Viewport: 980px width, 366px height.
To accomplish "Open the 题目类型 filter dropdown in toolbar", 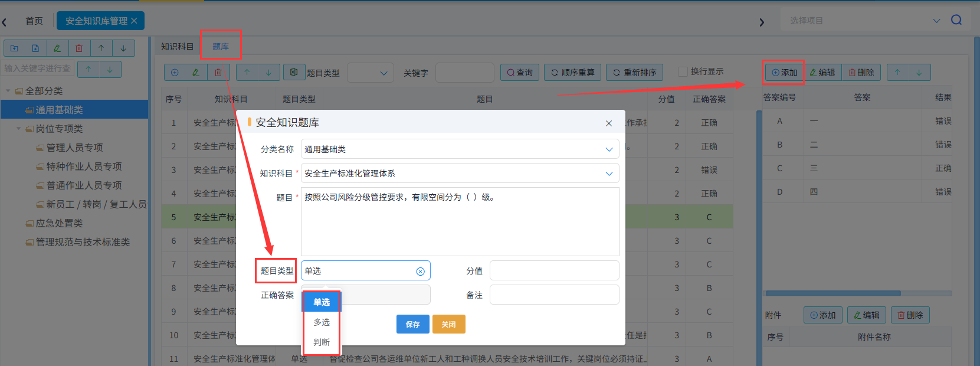I will [x=371, y=73].
